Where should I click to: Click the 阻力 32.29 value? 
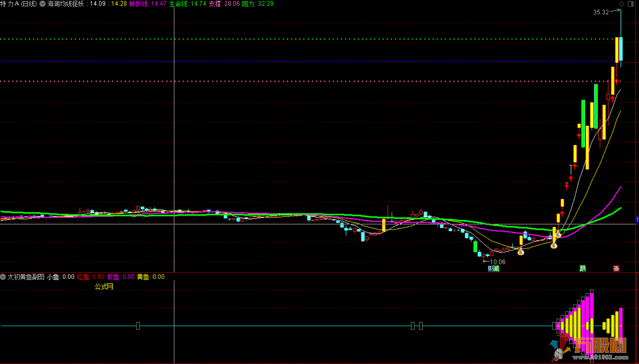pos(258,4)
